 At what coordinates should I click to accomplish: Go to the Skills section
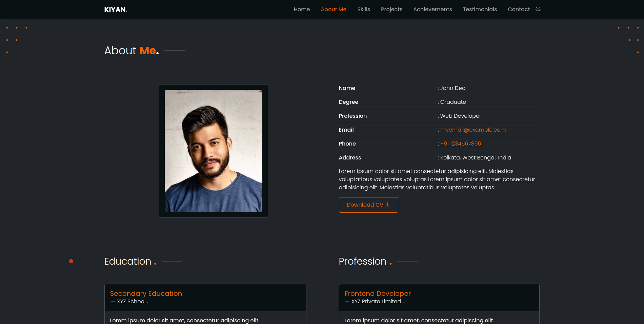point(363,9)
